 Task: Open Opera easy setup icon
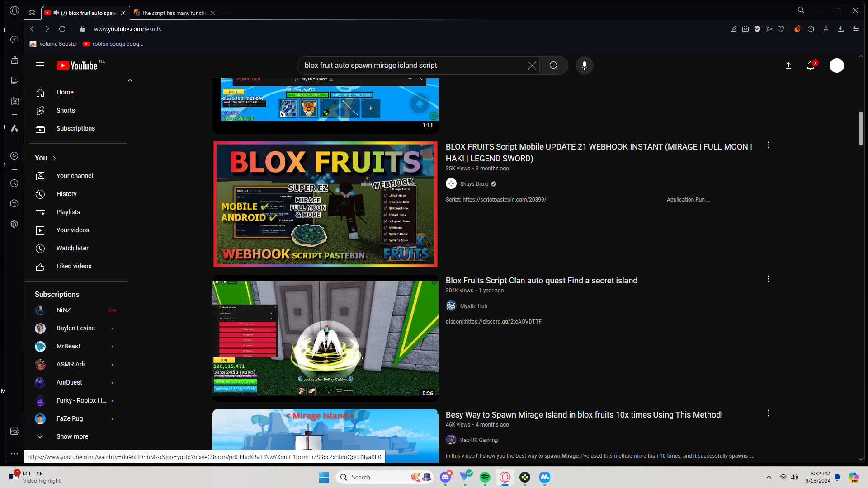(x=856, y=29)
